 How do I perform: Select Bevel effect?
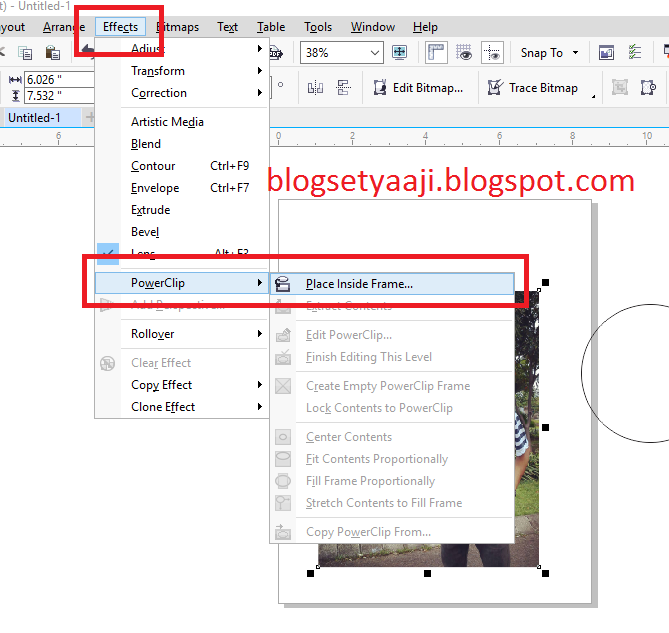pyautogui.click(x=145, y=232)
